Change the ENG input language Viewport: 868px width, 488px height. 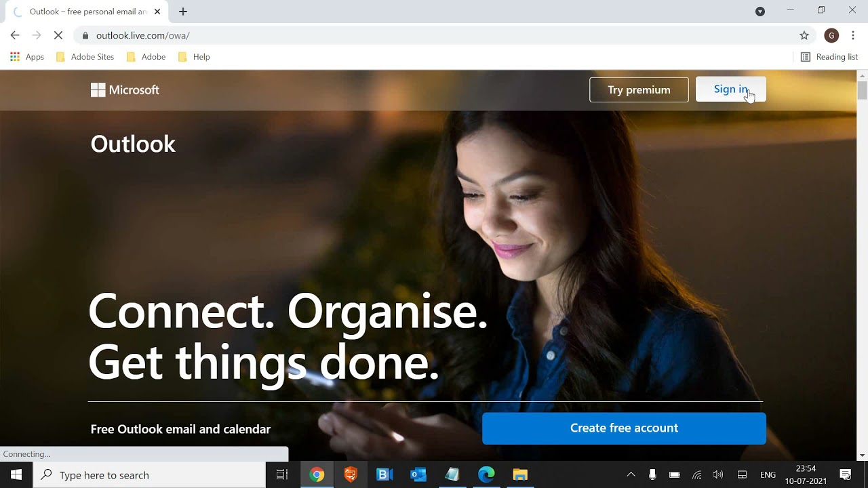pyautogui.click(x=768, y=475)
